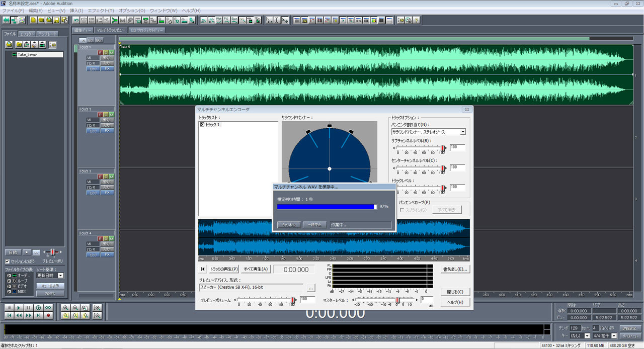Start playback with the main Play button
Screen dimensions: 644x349
click(x=19, y=307)
